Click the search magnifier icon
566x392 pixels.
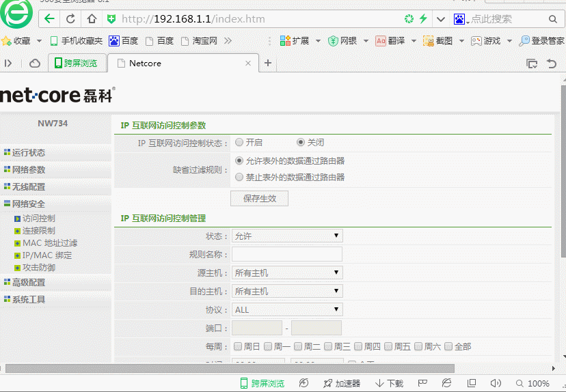click(552, 19)
